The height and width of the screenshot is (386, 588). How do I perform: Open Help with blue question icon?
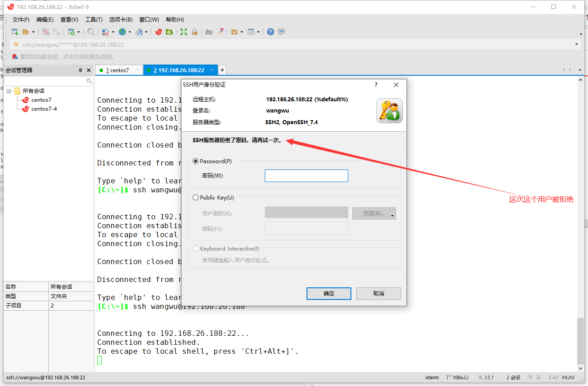[271, 32]
